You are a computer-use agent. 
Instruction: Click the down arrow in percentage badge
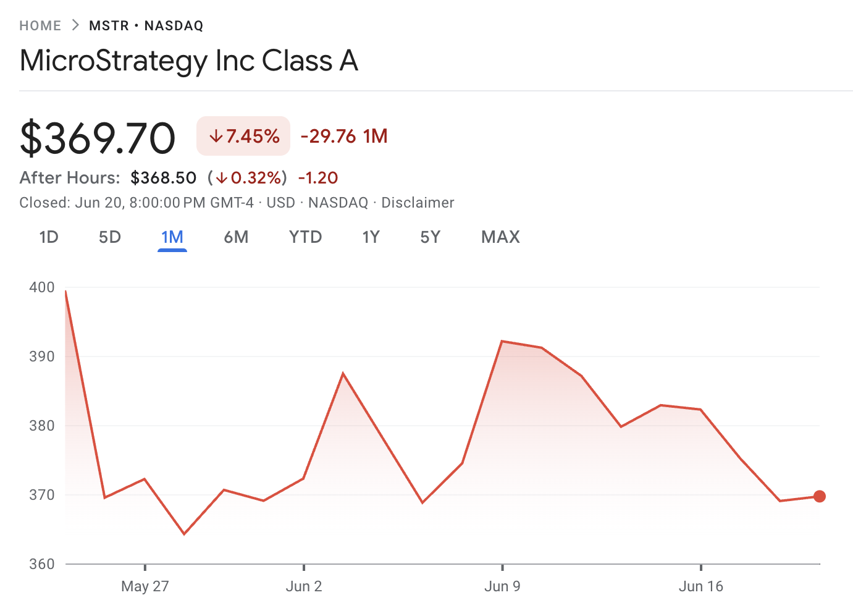216,137
